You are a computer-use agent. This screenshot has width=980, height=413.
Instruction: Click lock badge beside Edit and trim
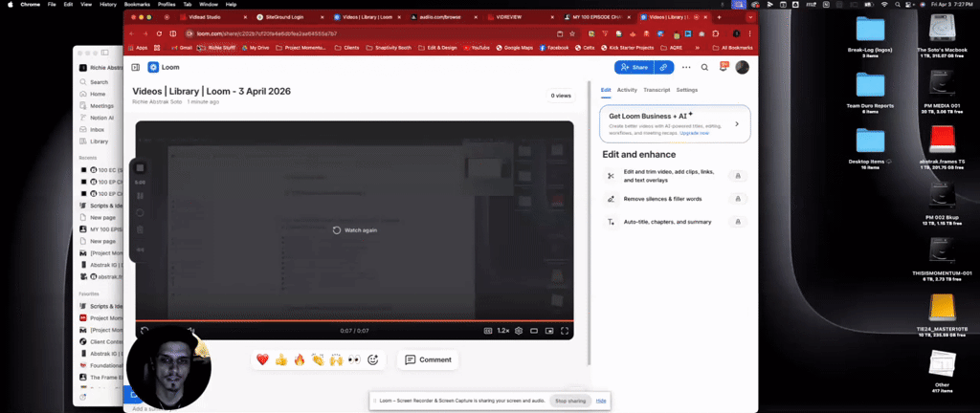[738, 176]
